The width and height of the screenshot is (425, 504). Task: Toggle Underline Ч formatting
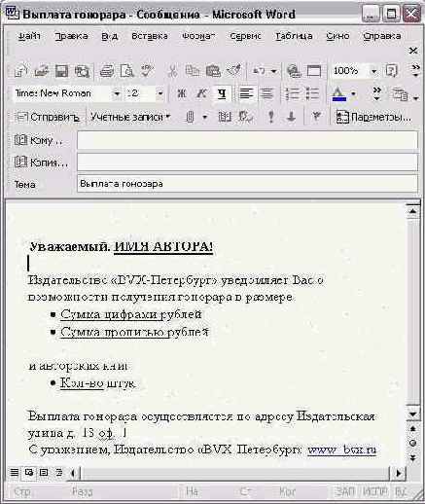tap(222, 94)
